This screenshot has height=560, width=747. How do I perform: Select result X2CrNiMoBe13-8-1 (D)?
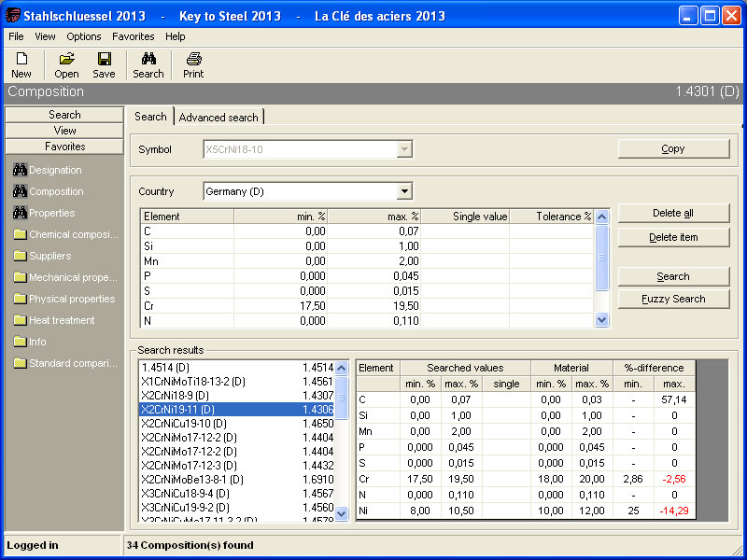click(x=237, y=480)
